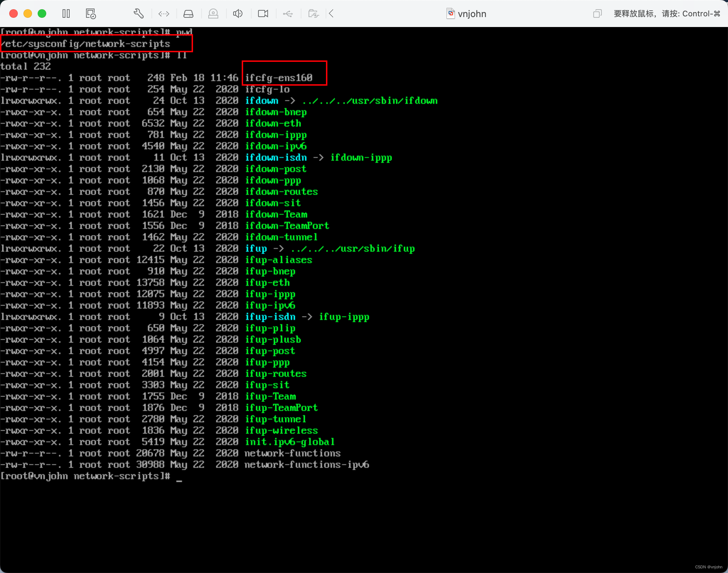Toggle the sound speaker icon
Screen dimensions: 728x573
tap(238, 14)
